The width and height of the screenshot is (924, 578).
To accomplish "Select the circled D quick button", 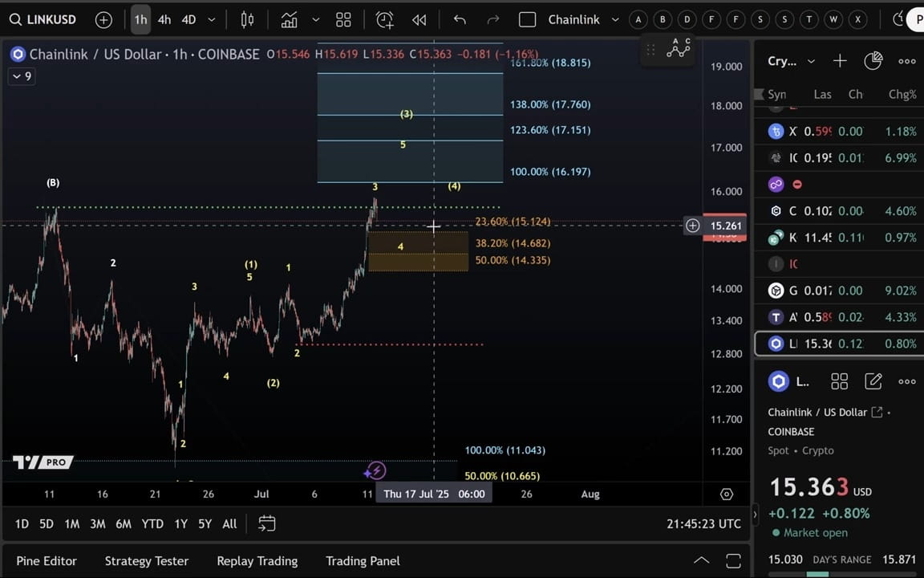I will pyautogui.click(x=687, y=19).
